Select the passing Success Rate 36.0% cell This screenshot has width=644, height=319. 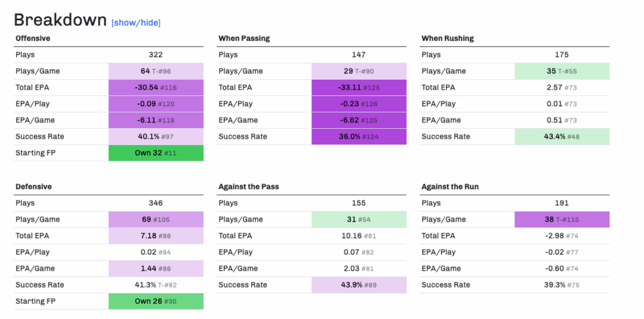359,136
